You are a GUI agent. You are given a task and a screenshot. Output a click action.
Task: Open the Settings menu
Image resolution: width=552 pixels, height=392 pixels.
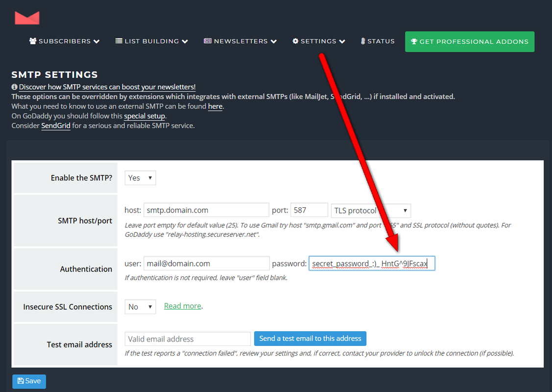(318, 41)
